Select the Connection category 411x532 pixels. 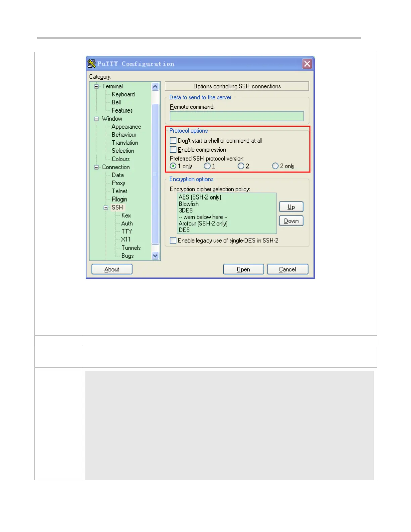click(116, 167)
